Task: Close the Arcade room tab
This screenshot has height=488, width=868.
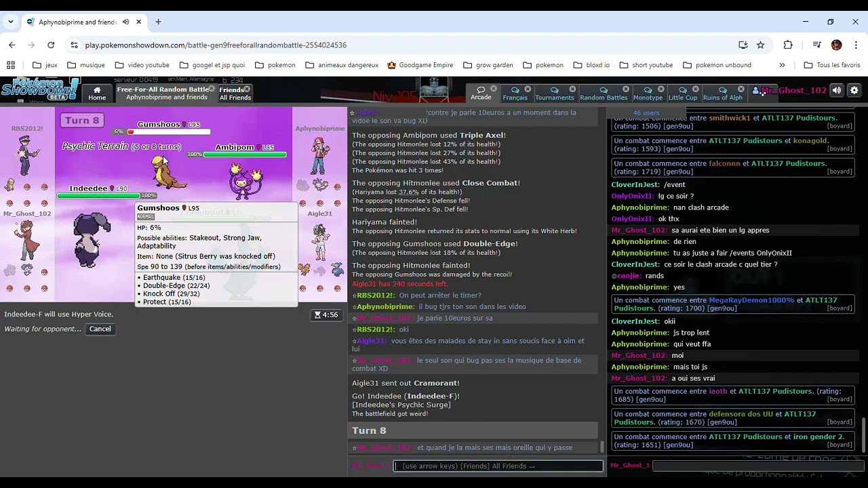Action: point(494,89)
